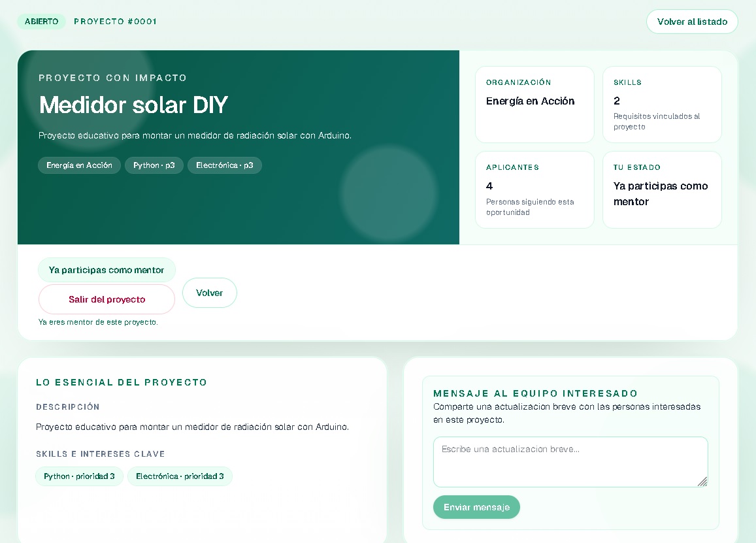This screenshot has height=543, width=756.
Task: Select the Python · prioridad 3 skill chip
Action: tap(79, 476)
